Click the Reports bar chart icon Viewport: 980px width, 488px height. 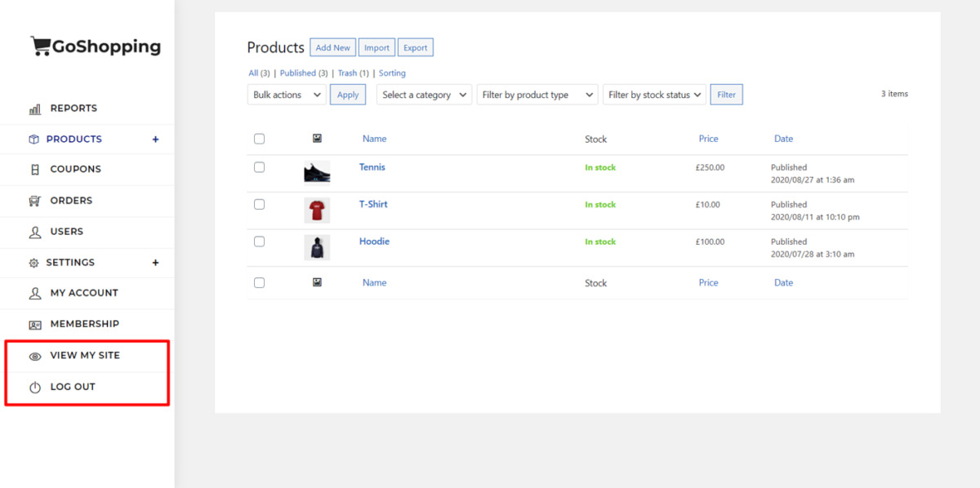point(35,109)
